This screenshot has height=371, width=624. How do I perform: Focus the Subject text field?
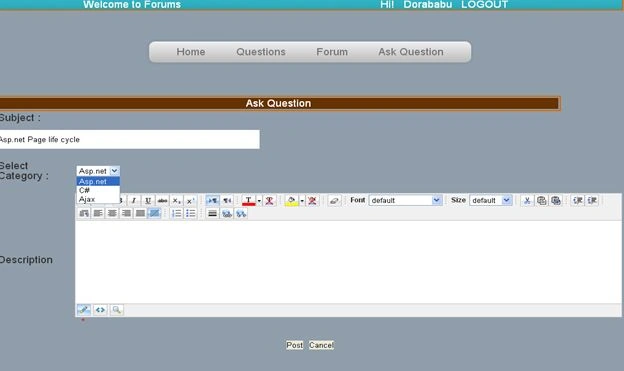tap(130, 139)
